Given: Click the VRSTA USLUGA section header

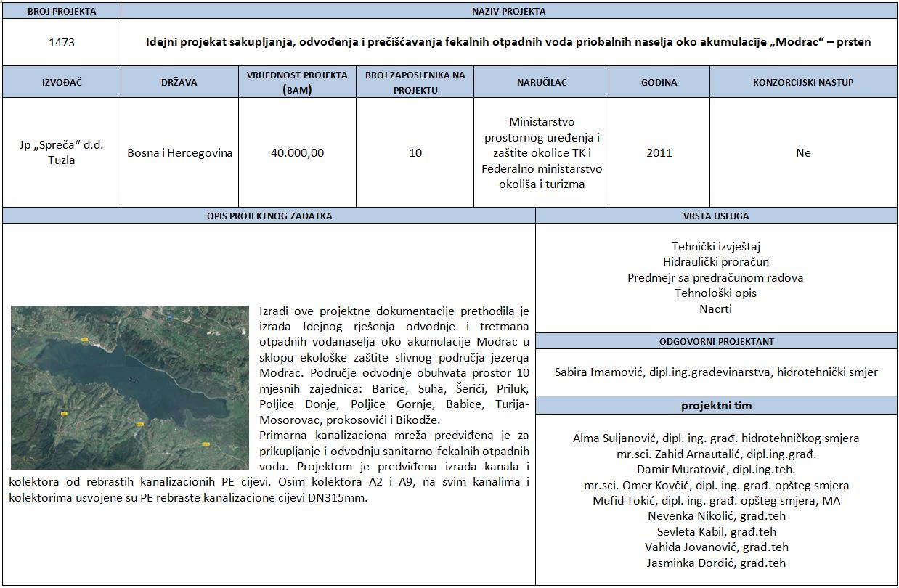Looking at the screenshot, I should [x=716, y=216].
